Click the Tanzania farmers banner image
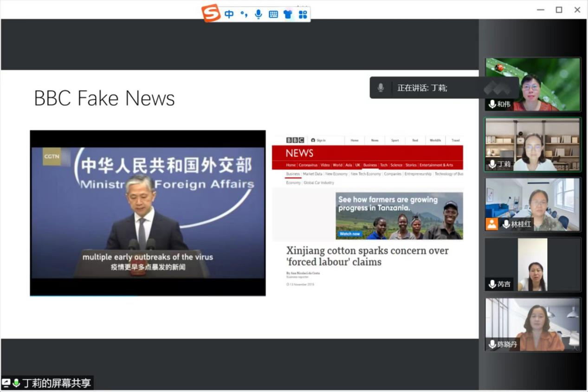The image size is (588, 392). [x=399, y=216]
